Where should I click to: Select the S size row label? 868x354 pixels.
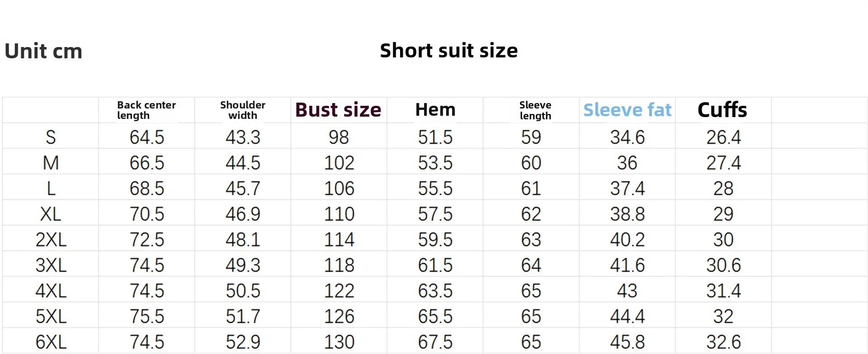tap(51, 137)
